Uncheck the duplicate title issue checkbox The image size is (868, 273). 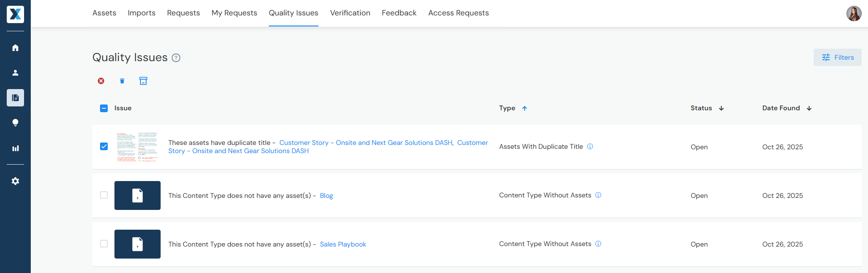click(x=104, y=146)
